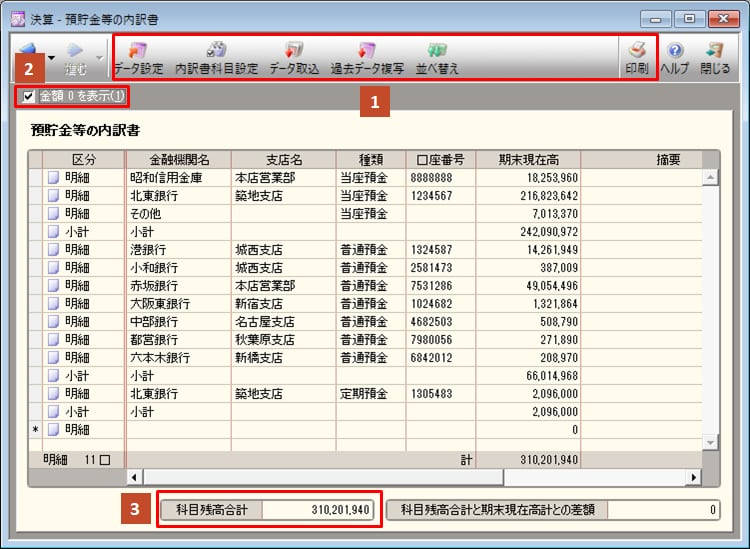
Task: Click the vertical scrollbar up arrow
Action: (x=710, y=177)
